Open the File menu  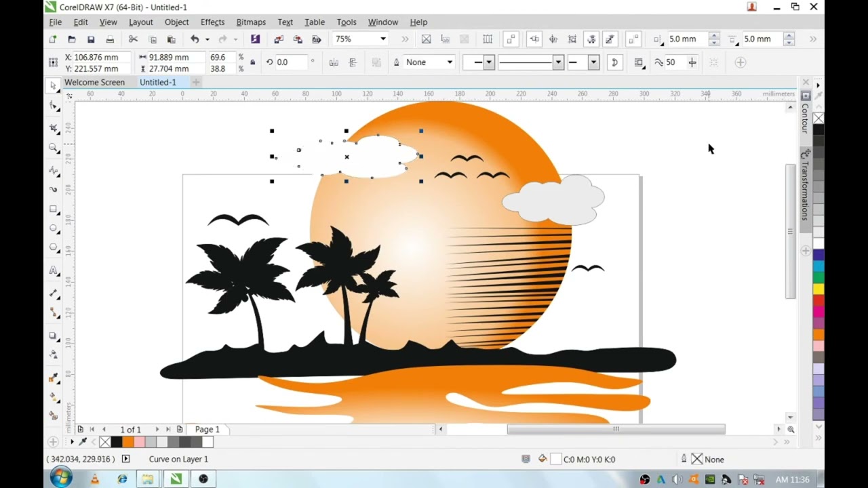55,22
